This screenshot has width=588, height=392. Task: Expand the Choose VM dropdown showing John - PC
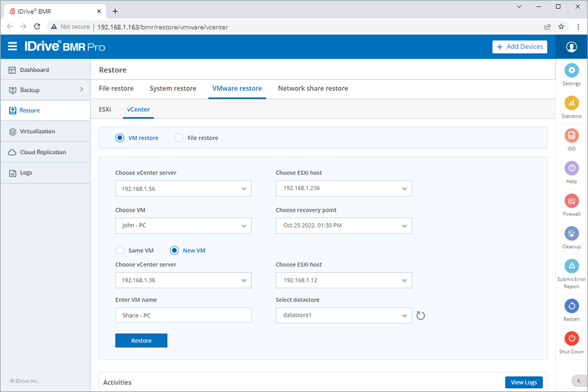(x=184, y=226)
